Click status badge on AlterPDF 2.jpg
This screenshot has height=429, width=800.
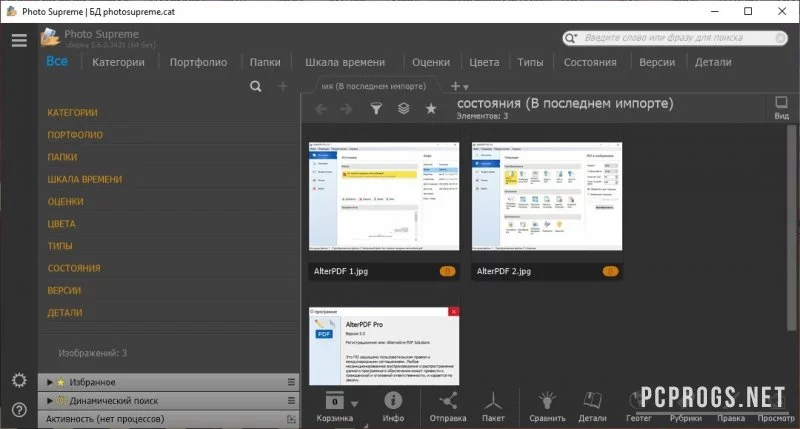[610, 271]
